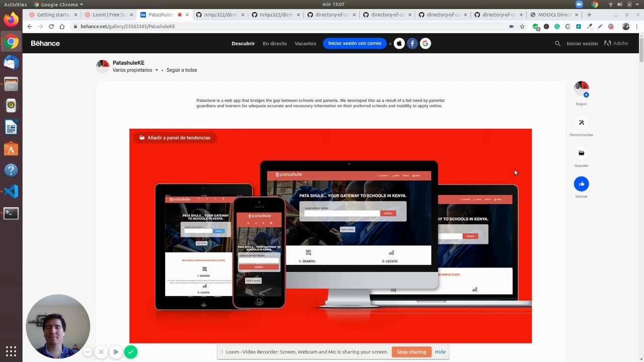Screen dimensions: 644x362
Task: Reload the Behance page
Action: [x=51, y=26]
